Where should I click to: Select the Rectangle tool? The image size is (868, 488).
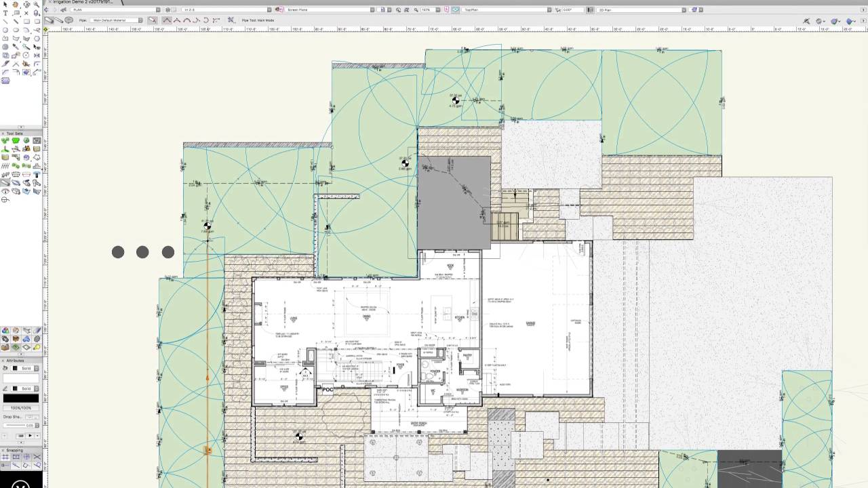point(26,22)
